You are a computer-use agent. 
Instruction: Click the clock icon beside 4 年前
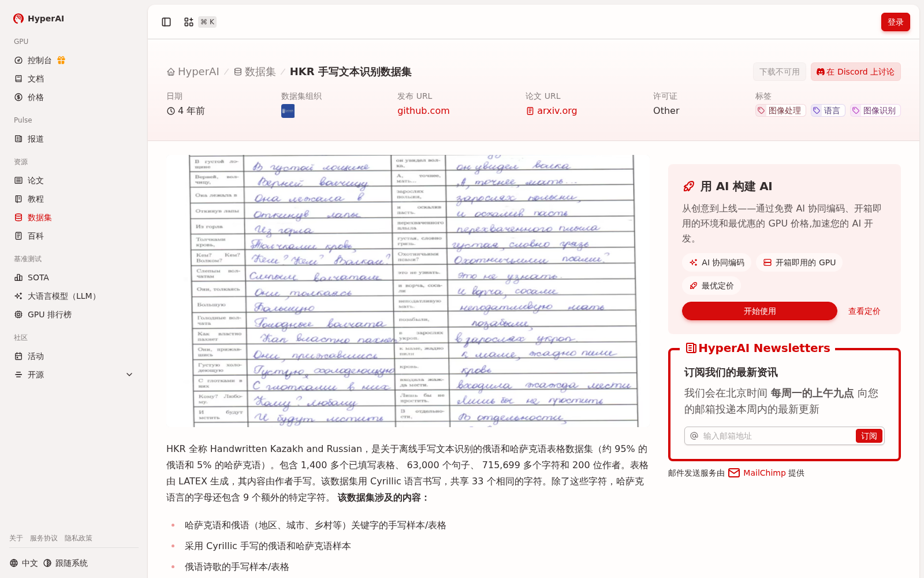[171, 111]
